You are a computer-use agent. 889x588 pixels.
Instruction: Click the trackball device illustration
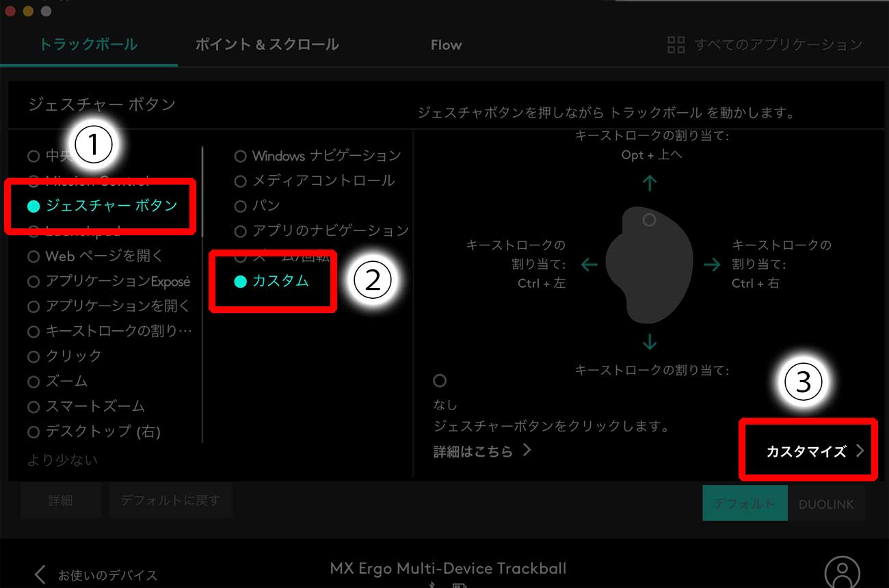pos(650,265)
